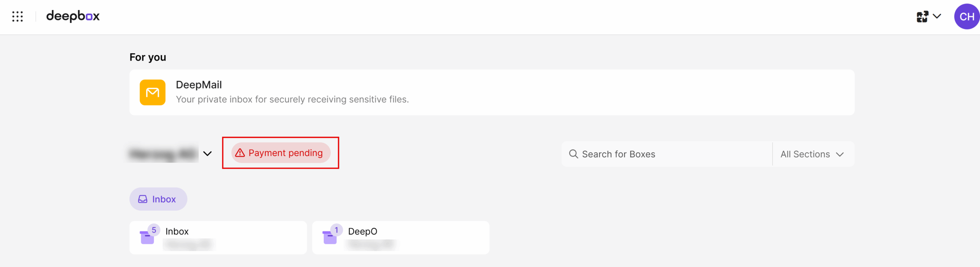Screen dimensions: 980x267
Task: Open the DeepO box card
Action: pyautogui.click(x=401, y=238)
